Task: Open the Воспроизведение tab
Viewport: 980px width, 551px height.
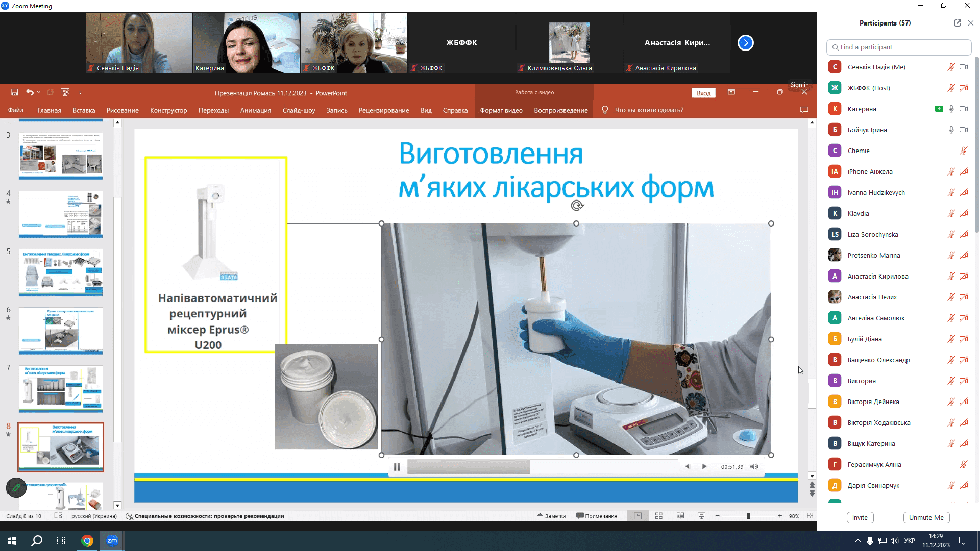Action: click(561, 110)
